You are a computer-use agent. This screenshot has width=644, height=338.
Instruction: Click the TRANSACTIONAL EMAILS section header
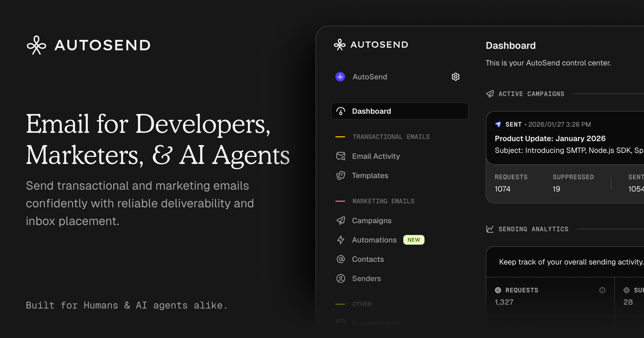pyautogui.click(x=391, y=137)
